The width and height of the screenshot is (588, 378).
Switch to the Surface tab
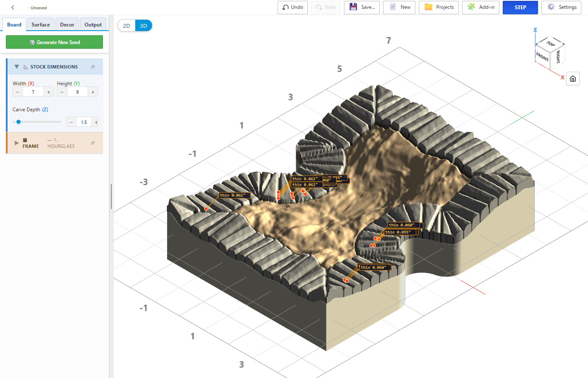coord(41,25)
